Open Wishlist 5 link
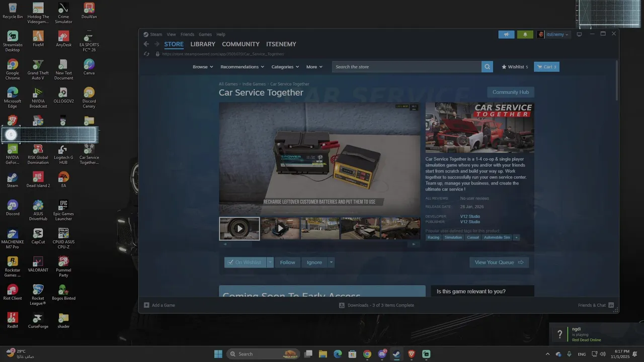The image size is (644, 362). pyautogui.click(x=515, y=67)
